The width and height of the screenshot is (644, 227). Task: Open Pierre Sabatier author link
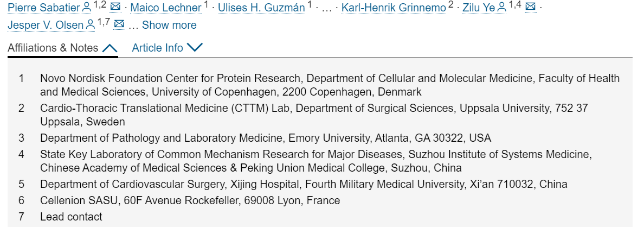pyautogui.click(x=44, y=8)
